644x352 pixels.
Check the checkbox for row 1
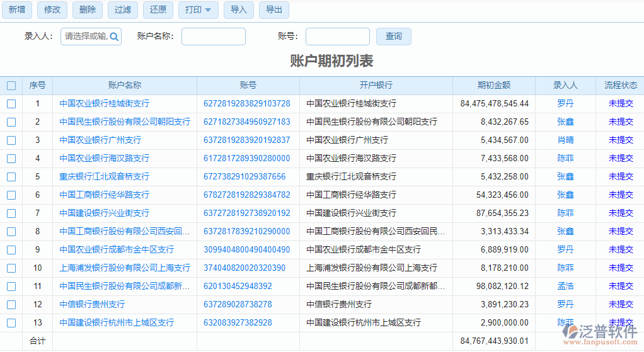tap(11, 104)
